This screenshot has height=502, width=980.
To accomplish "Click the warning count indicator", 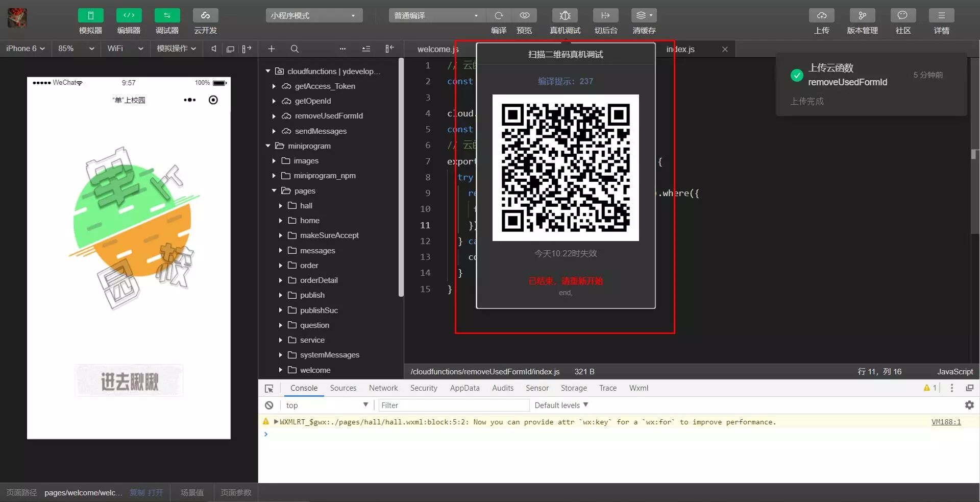I will [x=930, y=388].
